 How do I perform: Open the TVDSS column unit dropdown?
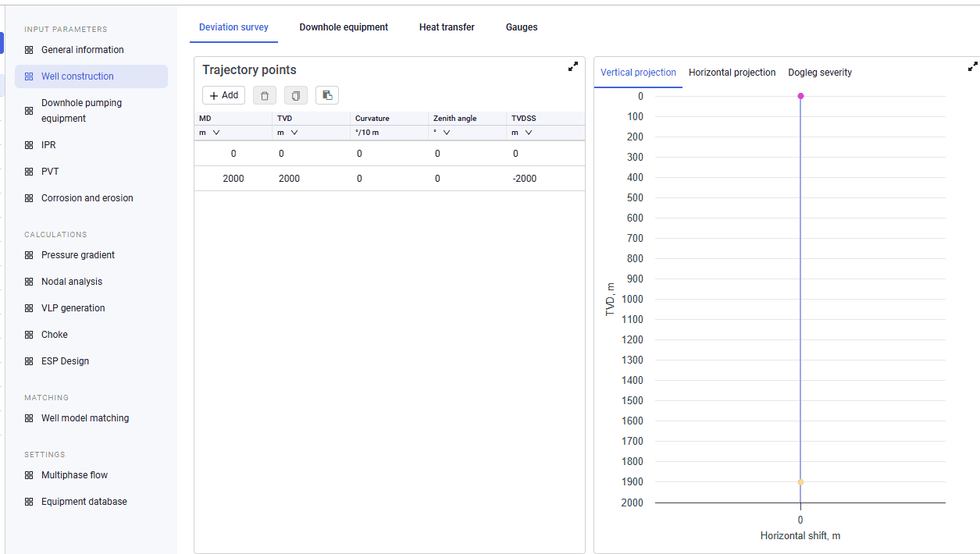pos(522,133)
